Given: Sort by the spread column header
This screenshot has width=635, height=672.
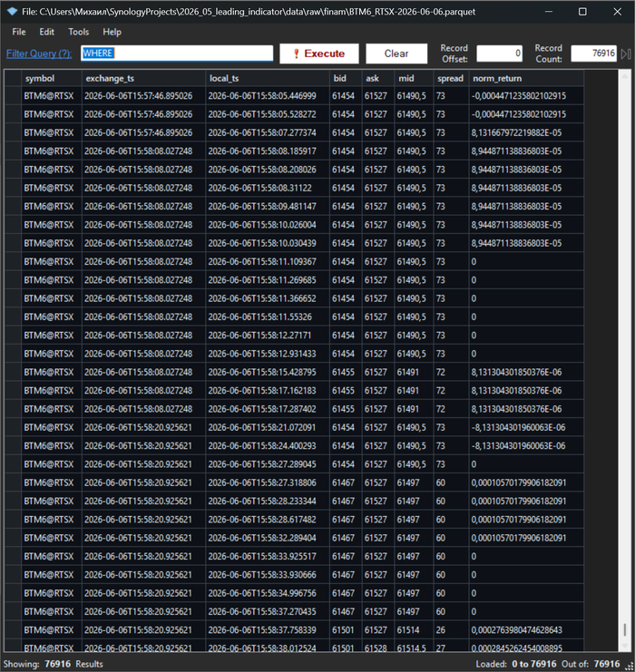Looking at the screenshot, I should click(451, 78).
